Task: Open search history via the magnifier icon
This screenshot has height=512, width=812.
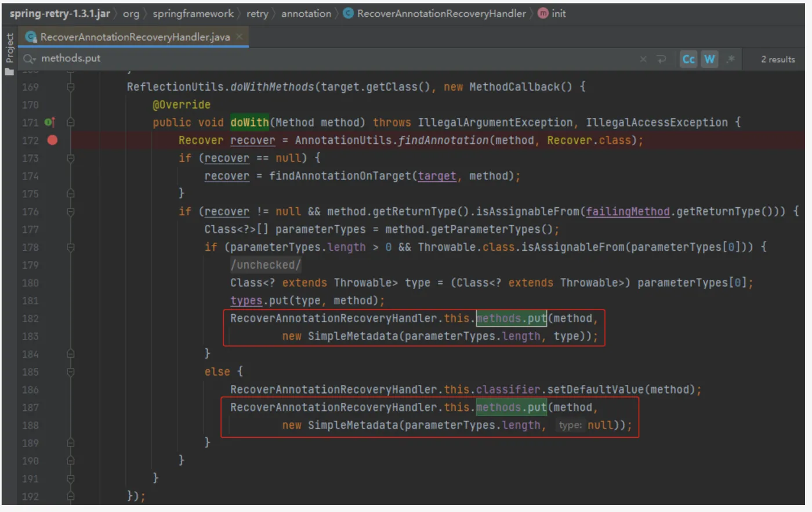Action: coord(29,59)
